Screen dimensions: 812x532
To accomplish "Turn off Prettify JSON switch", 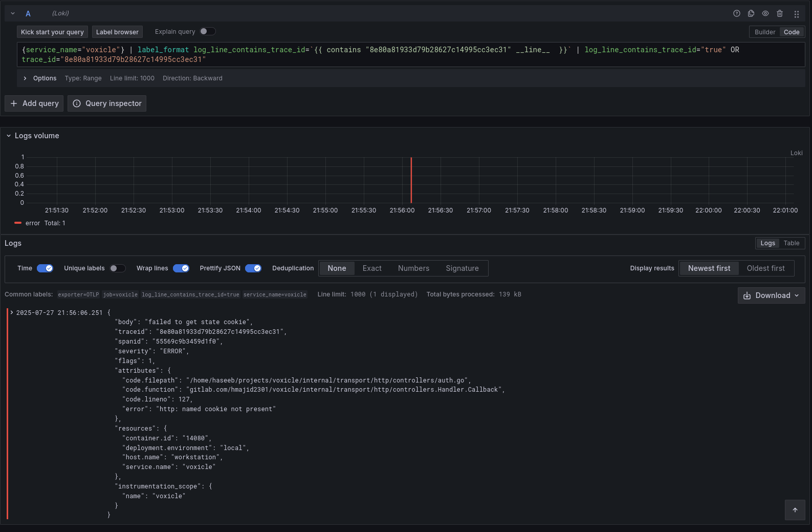I will 253,268.
